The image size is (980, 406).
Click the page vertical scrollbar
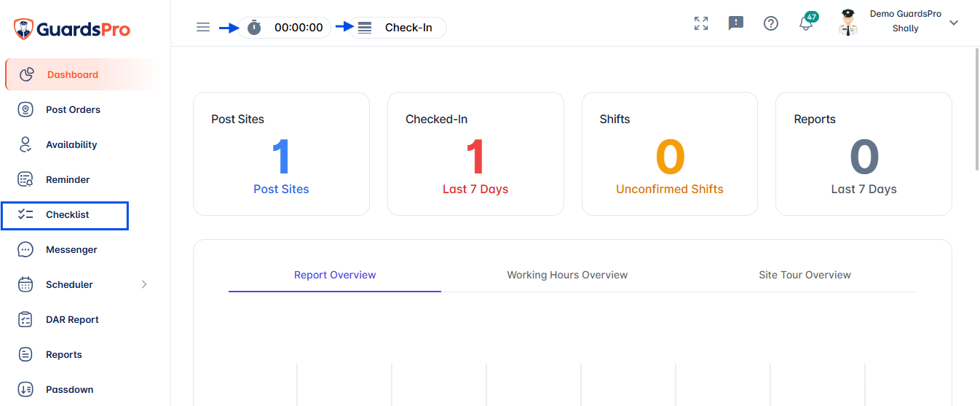(976, 109)
